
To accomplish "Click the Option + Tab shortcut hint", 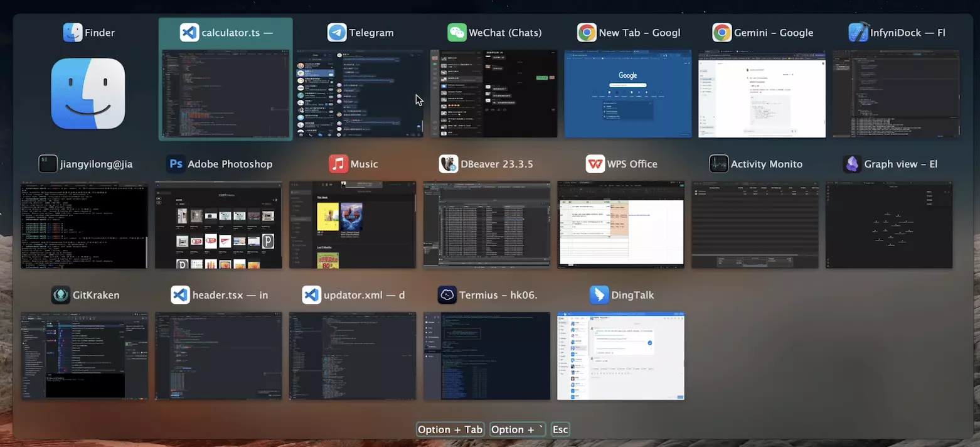I will click(x=450, y=429).
